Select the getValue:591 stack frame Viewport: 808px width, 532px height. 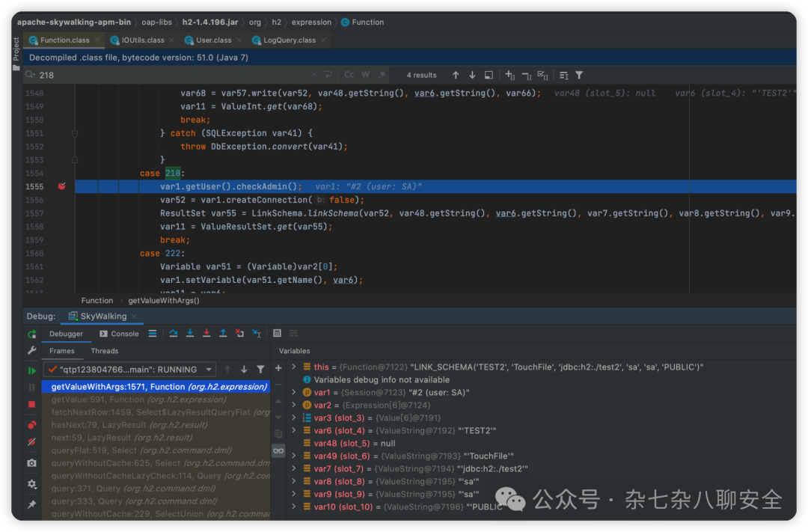click(x=156, y=400)
